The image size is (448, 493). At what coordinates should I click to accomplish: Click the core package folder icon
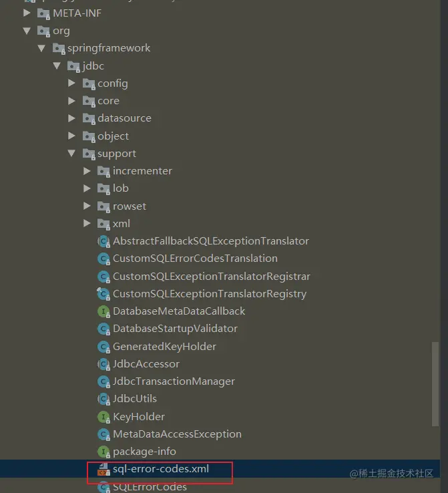[89, 102]
